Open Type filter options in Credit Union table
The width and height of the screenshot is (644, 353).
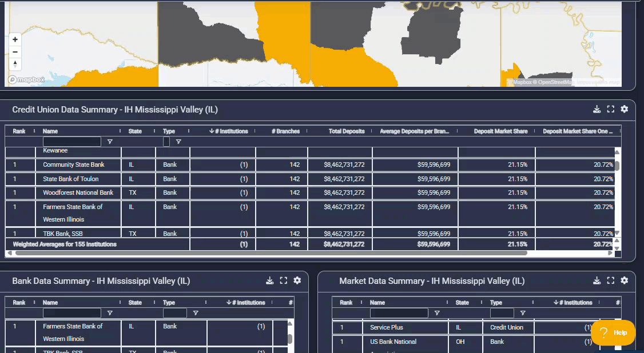click(178, 142)
